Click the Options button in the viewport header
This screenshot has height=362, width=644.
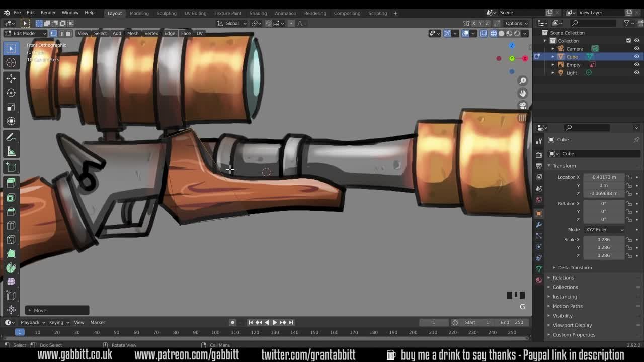point(514,23)
